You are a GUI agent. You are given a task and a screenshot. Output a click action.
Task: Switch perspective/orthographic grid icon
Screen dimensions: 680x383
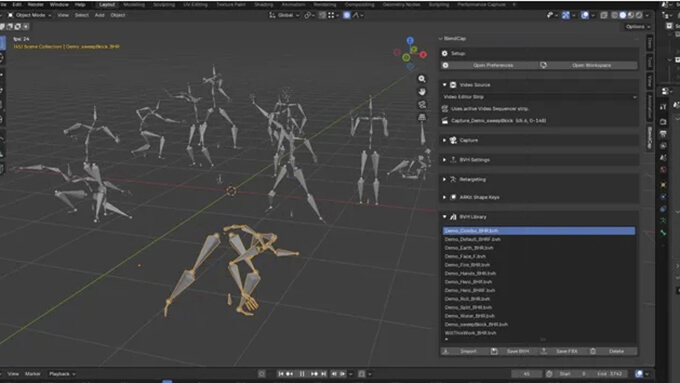pos(422,117)
